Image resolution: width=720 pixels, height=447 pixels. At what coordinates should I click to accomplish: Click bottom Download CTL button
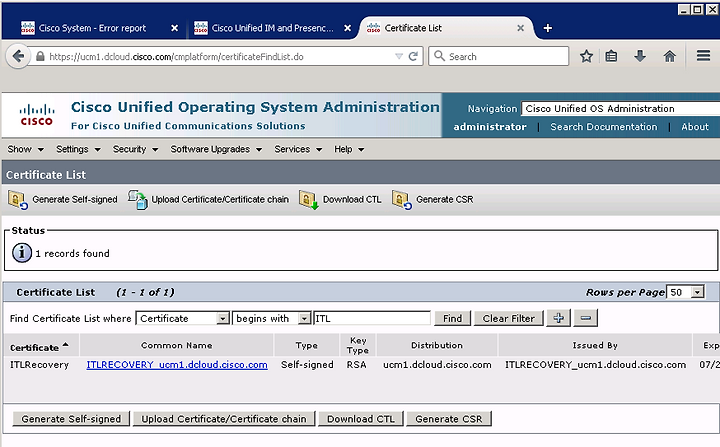click(x=360, y=419)
